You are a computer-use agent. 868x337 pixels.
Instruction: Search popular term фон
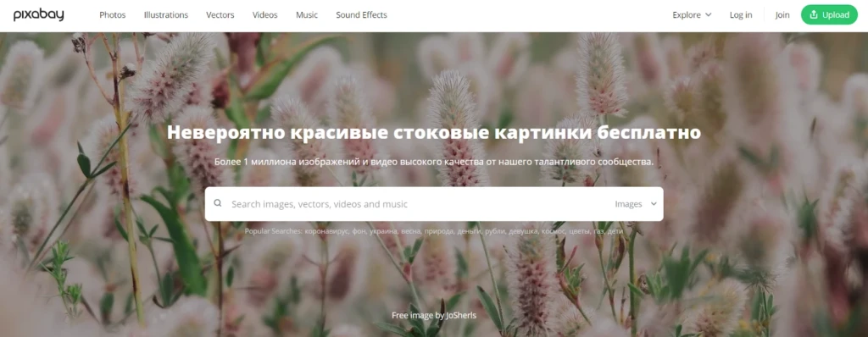[x=359, y=231]
